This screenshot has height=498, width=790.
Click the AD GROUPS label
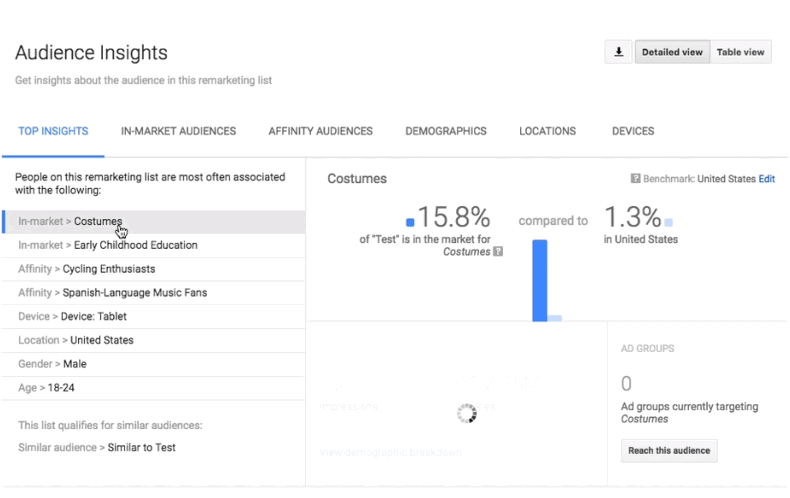[x=647, y=349]
